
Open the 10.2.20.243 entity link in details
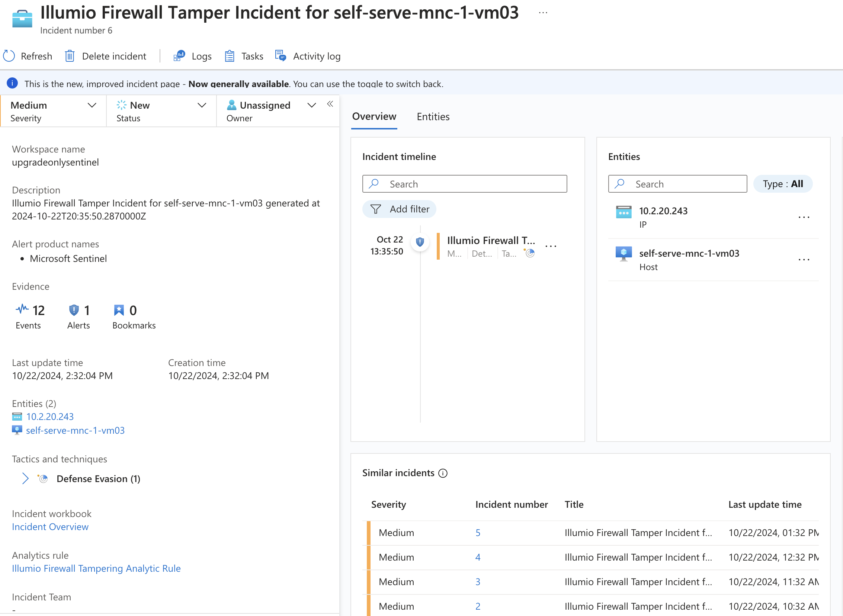(50, 417)
